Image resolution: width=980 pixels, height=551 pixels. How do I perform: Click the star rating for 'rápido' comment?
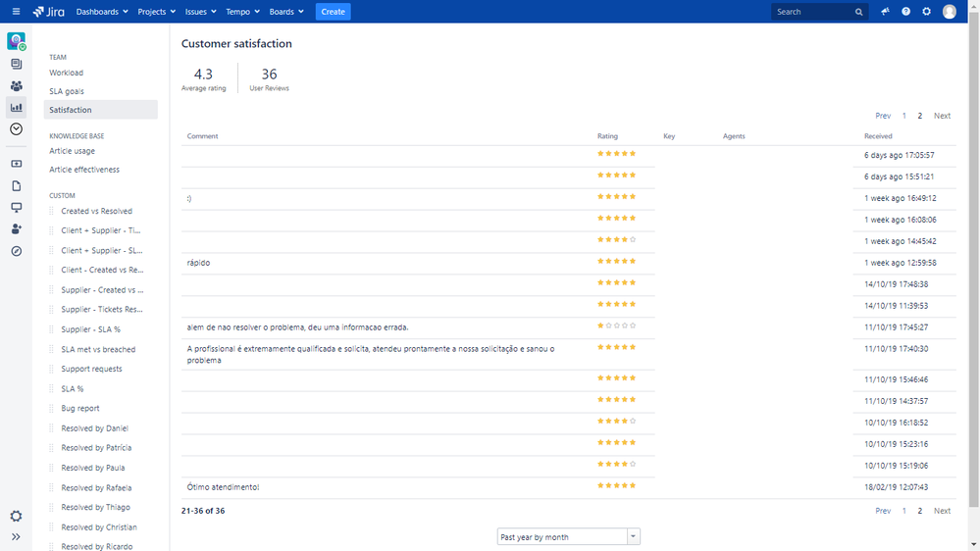[x=616, y=261]
